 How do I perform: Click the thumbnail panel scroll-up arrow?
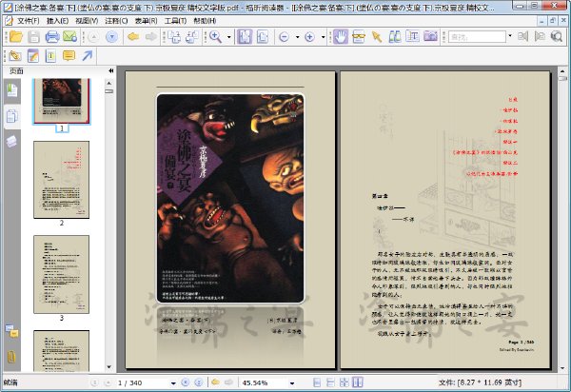click(x=108, y=84)
